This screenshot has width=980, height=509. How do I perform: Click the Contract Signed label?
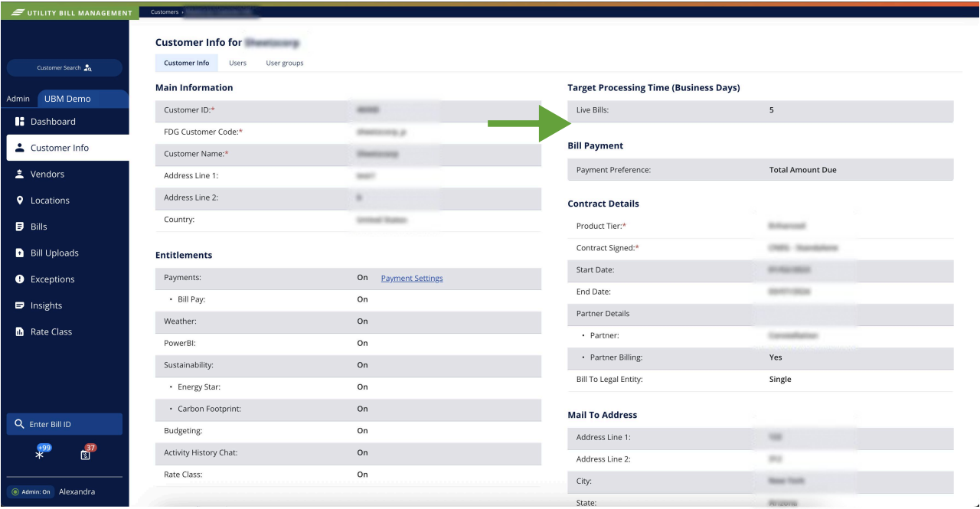(608, 248)
